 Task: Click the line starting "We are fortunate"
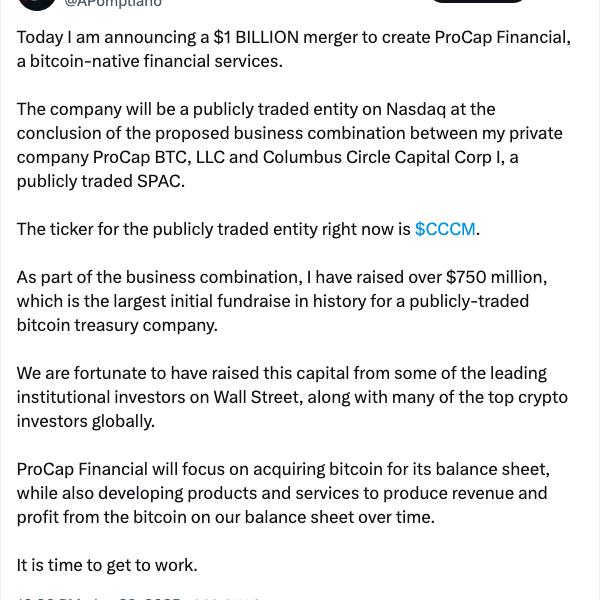[x=282, y=373]
